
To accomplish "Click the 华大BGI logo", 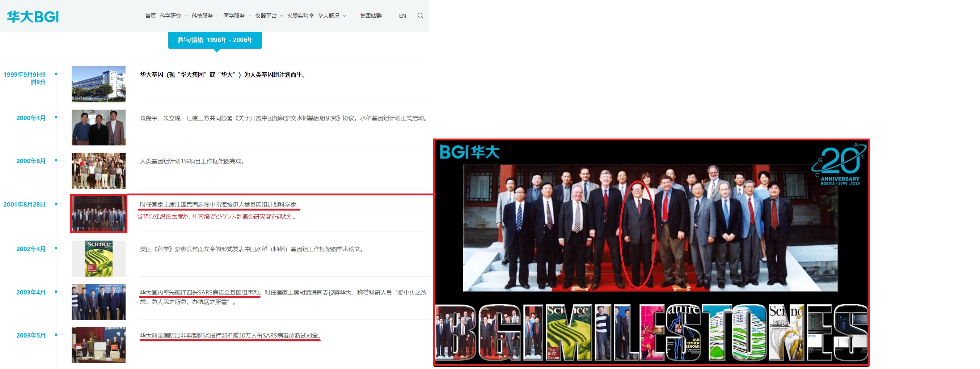I will (33, 16).
